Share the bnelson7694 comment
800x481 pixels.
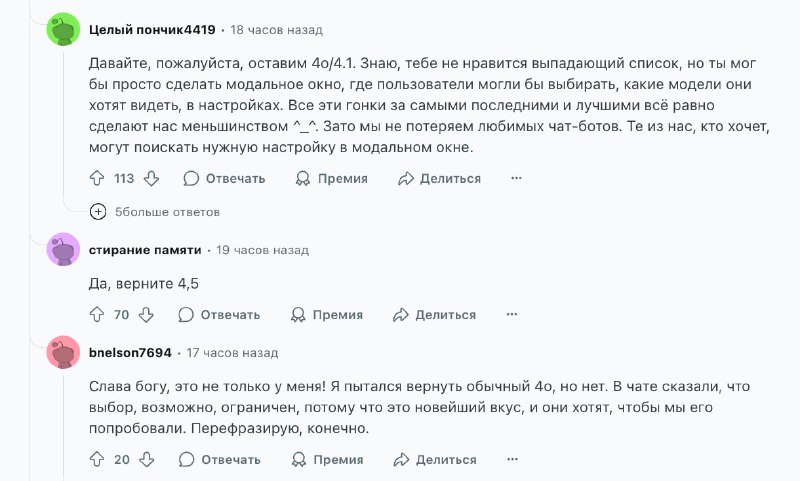click(434, 459)
